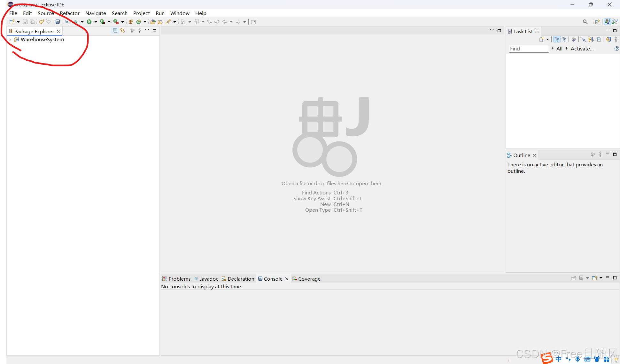
Task: Click the Save All toolbar icon
Action: pyautogui.click(x=32, y=22)
